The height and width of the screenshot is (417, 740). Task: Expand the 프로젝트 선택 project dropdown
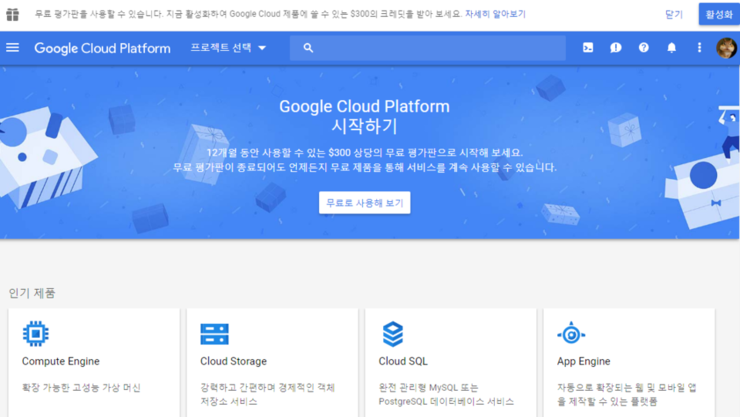click(228, 48)
